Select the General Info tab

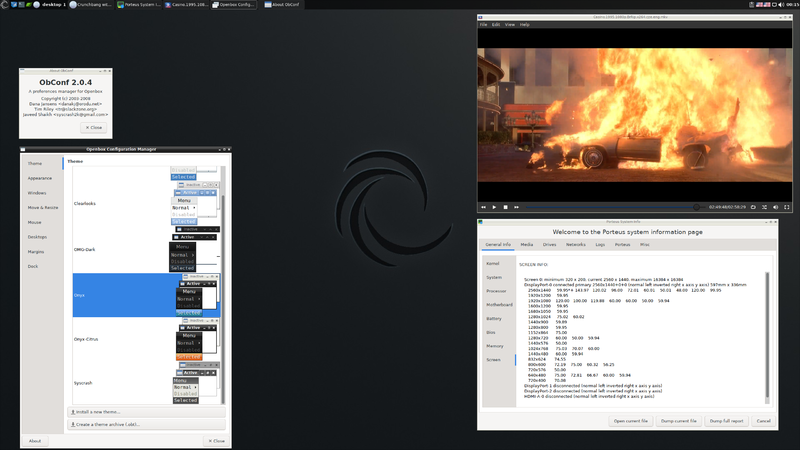click(498, 244)
